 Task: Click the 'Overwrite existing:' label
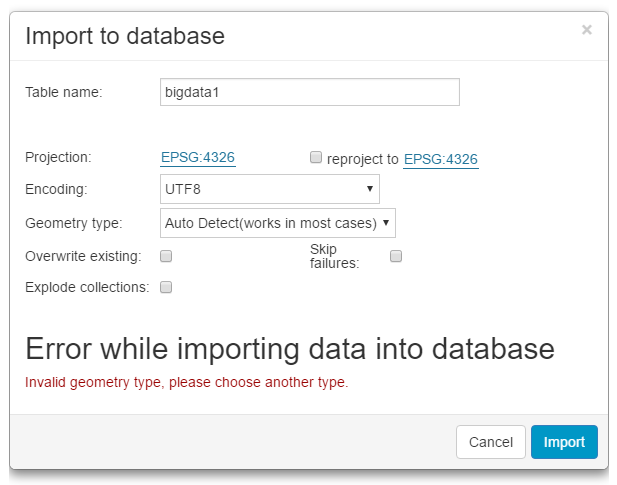[83, 256]
